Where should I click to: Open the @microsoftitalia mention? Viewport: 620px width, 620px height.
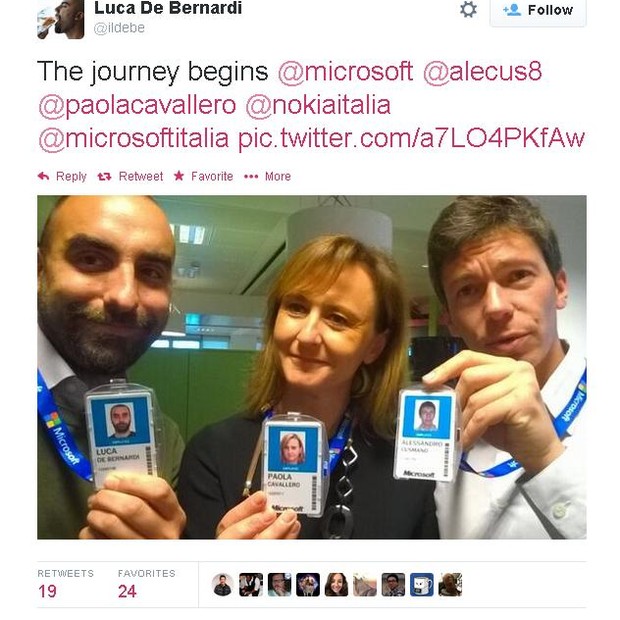click(x=134, y=139)
